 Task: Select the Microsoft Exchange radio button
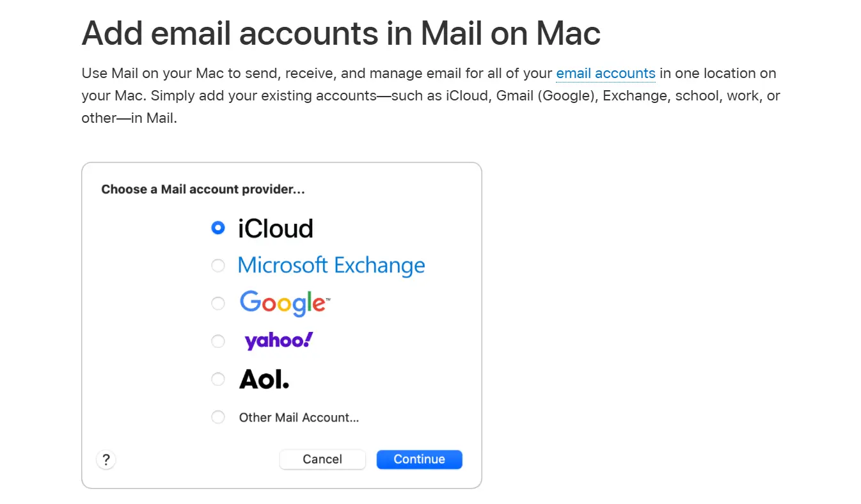tap(218, 265)
